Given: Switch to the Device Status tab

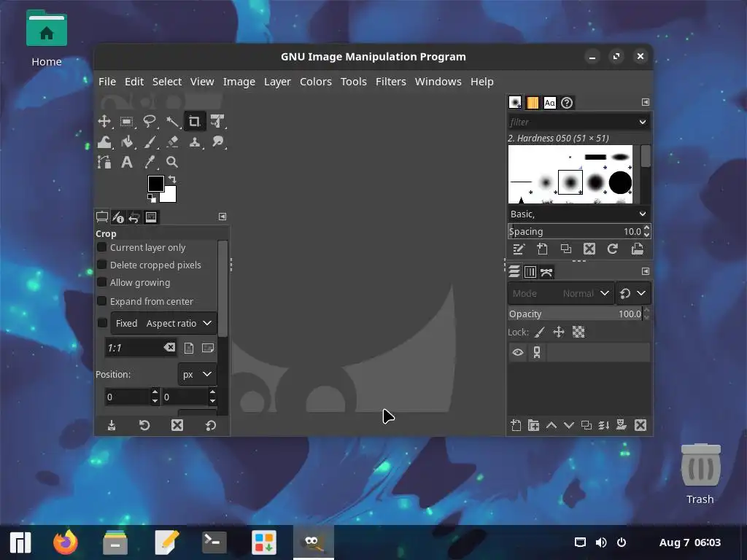Looking at the screenshot, I should point(118,217).
